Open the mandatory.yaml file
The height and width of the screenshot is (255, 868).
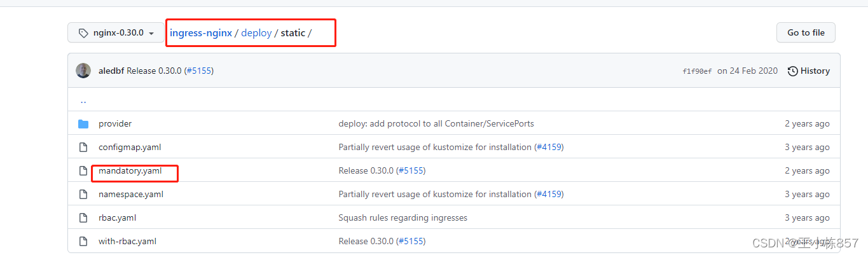tap(130, 170)
